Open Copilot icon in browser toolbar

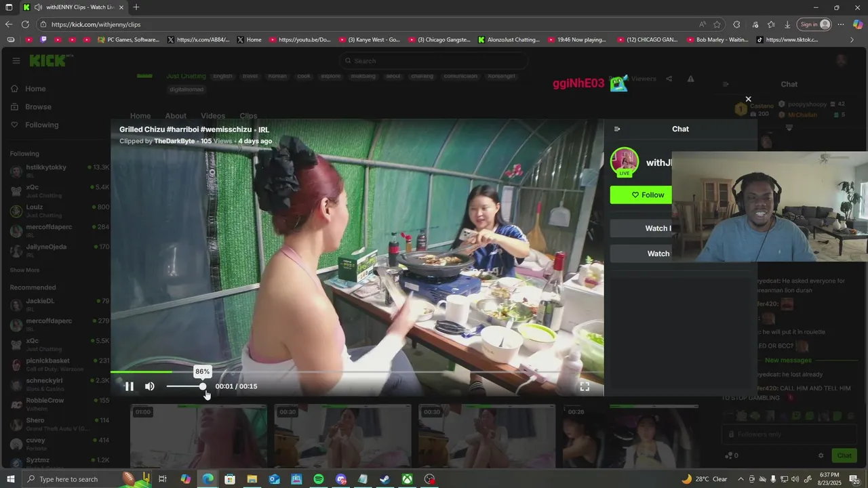coord(858,24)
